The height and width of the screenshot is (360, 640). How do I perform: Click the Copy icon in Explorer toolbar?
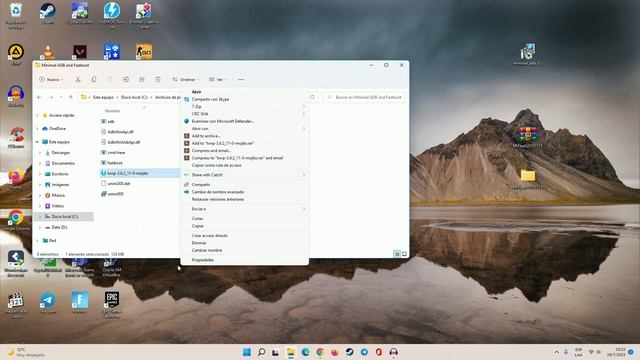94,79
